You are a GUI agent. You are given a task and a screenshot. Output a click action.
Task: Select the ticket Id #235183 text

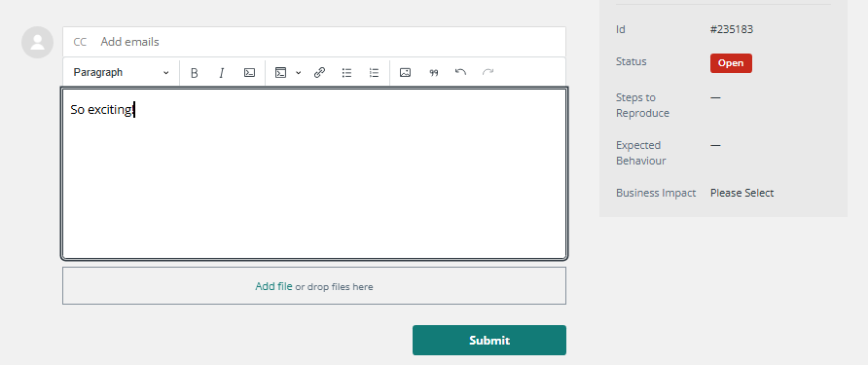(x=731, y=29)
